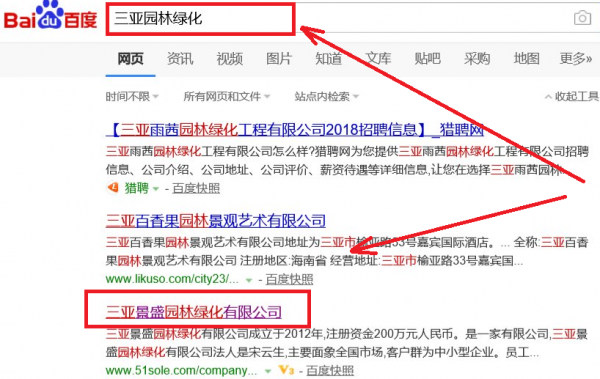Expand the dropdown arrow beside 猎聘
The image size is (600, 379).
156,188
